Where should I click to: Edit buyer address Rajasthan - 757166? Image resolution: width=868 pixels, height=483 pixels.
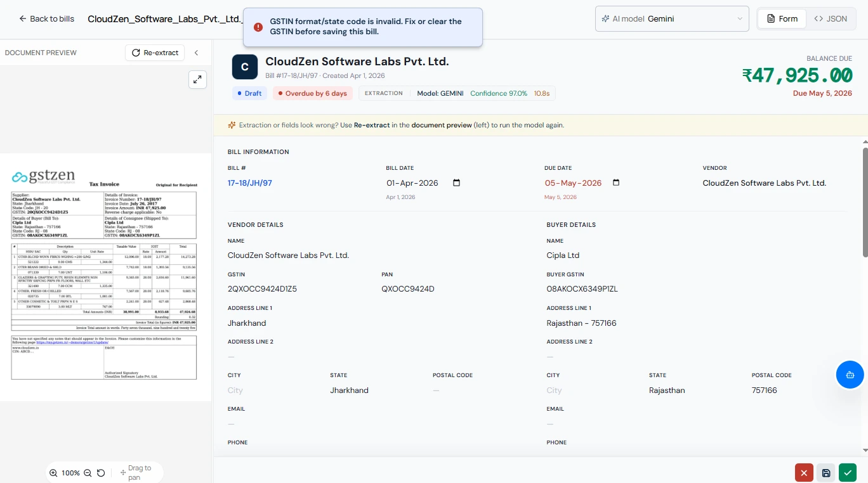[581, 323]
